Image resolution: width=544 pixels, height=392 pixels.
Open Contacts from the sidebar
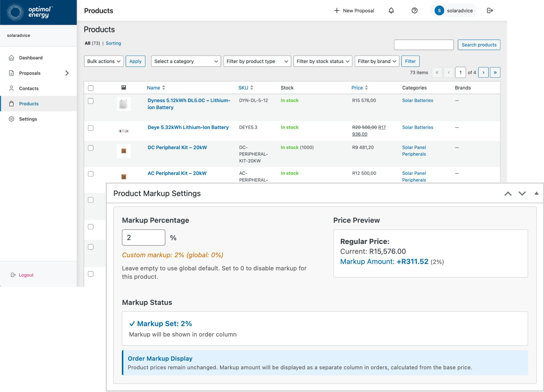tap(29, 88)
